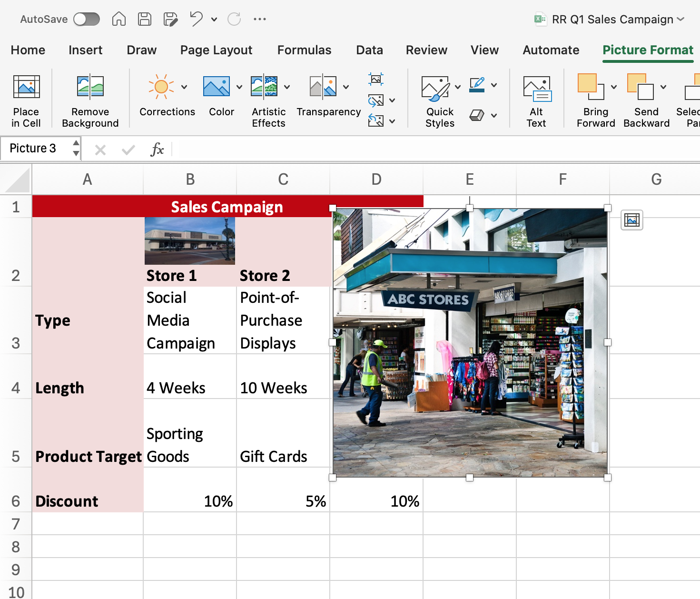Open the Name Box stepper arrows

(x=76, y=149)
